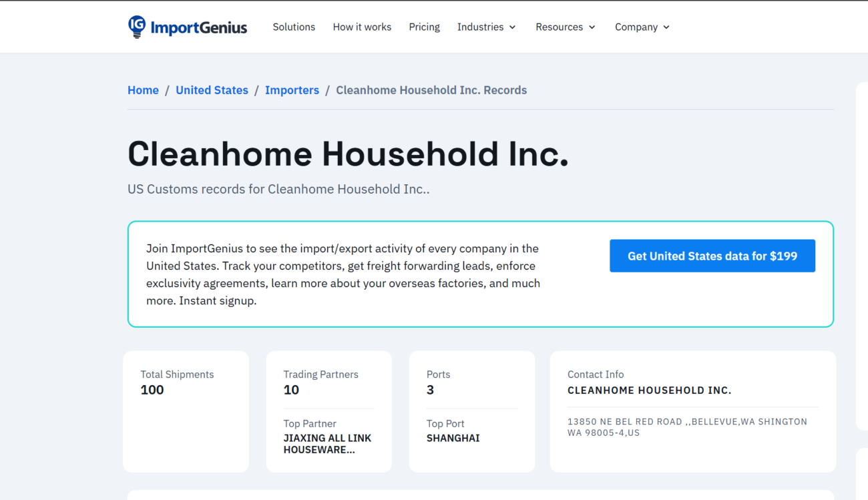Expand the Resources dropdown menu
The image size is (868, 500).
(x=559, y=27)
